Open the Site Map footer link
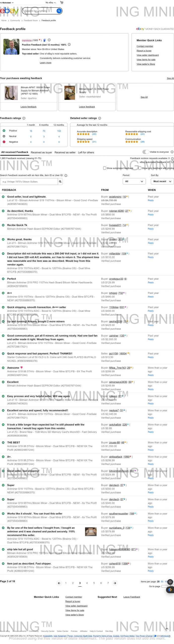The width and height of the screenshot is (174, 644). [x=109, y=631]
